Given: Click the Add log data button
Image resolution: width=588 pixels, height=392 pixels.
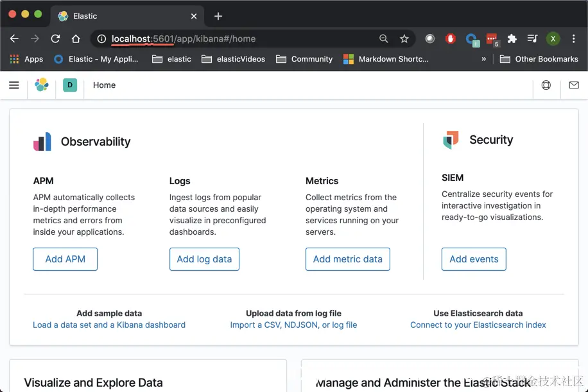Looking at the screenshot, I should pyautogui.click(x=204, y=259).
